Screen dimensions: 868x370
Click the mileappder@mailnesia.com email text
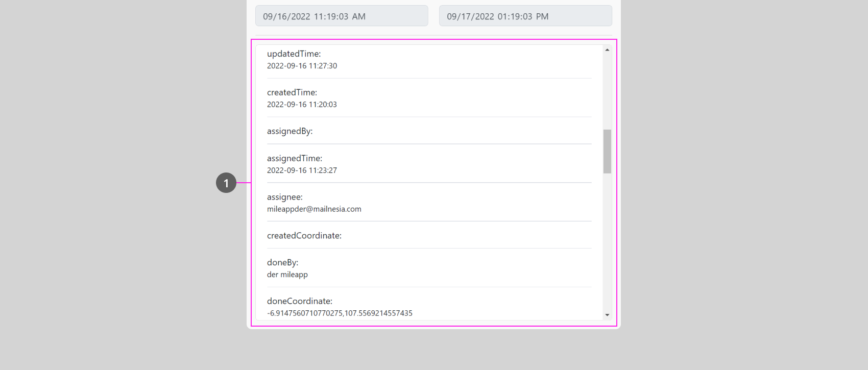click(314, 209)
